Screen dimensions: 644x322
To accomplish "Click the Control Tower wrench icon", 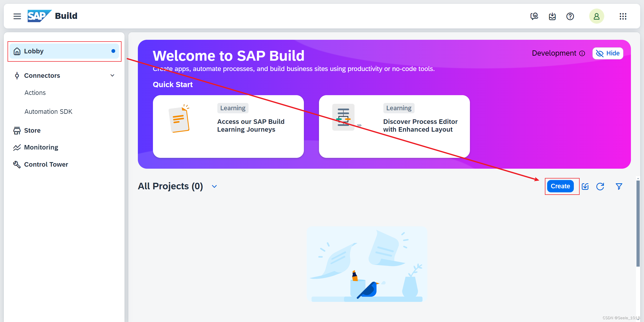I will [17, 164].
